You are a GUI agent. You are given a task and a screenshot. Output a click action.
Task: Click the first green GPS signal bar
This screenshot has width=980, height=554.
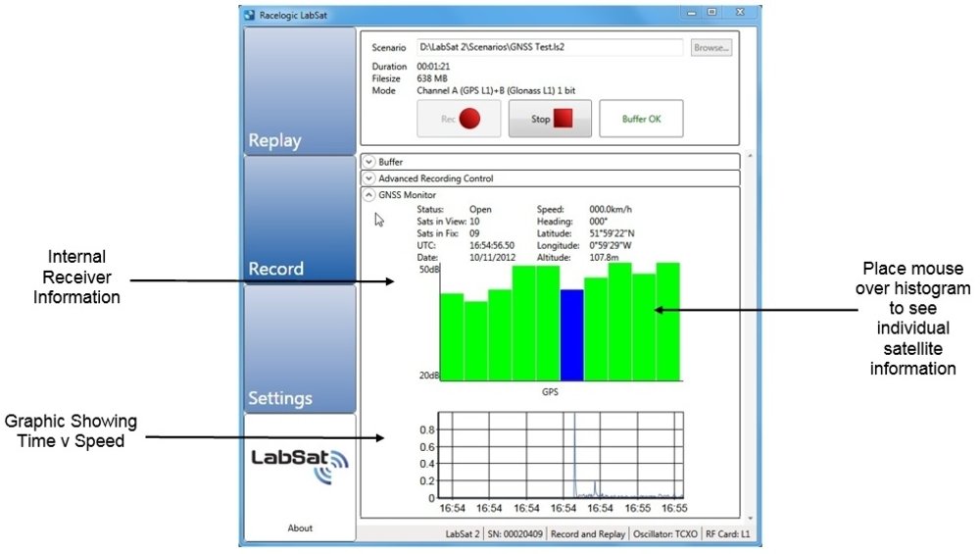[451, 336]
